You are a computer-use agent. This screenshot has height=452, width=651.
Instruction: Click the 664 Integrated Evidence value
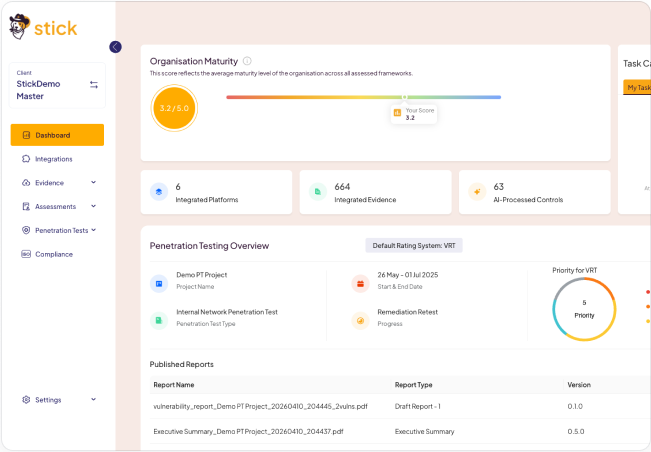click(343, 187)
